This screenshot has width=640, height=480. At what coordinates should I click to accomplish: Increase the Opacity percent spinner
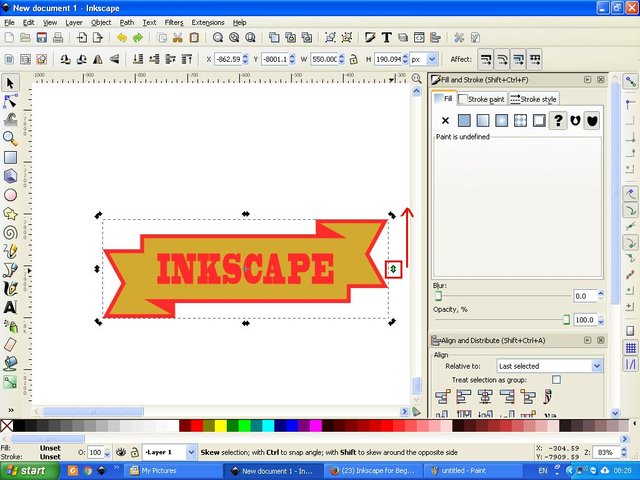point(600,317)
